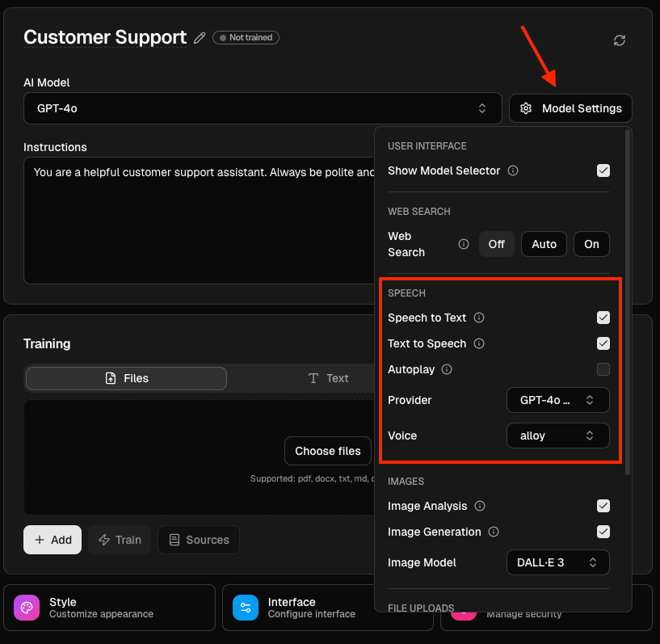Click info icon beside Image Generation
Image resolution: width=660 pixels, height=644 pixels.
tap(494, 532)
